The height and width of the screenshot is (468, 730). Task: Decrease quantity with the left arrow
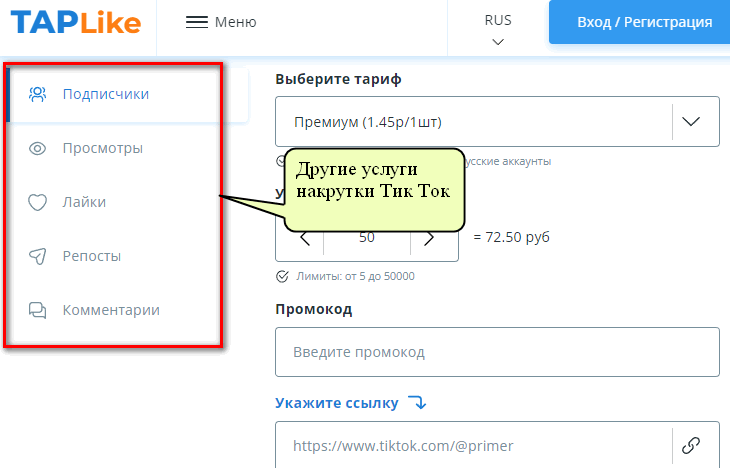pyautogui.click(x=305, y=238)
